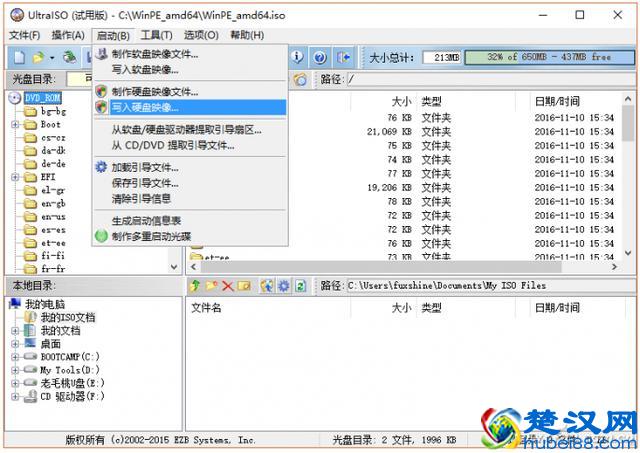This screenshot has width=640, height=453.
Task: Click the local path field C:\Users\fuxshine
Action: 490,286
